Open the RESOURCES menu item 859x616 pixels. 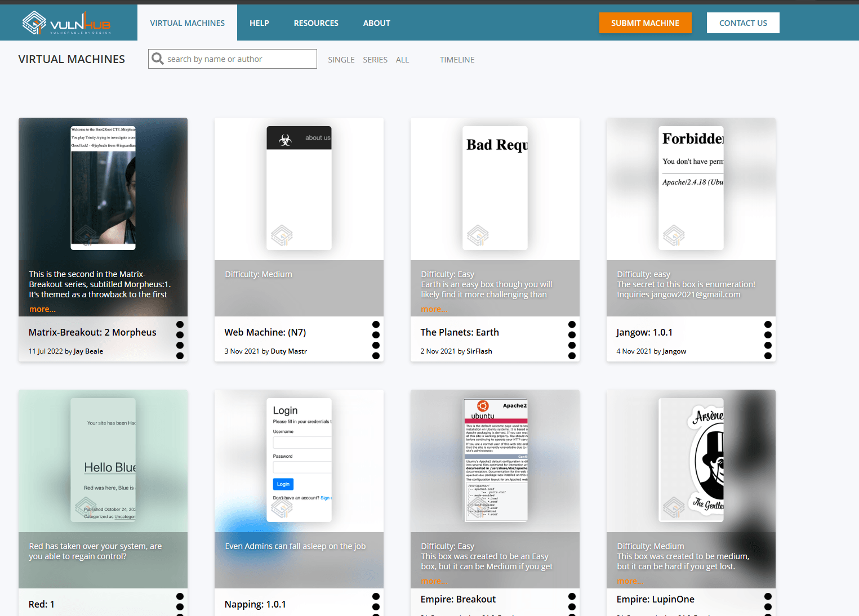pos(316,23)
